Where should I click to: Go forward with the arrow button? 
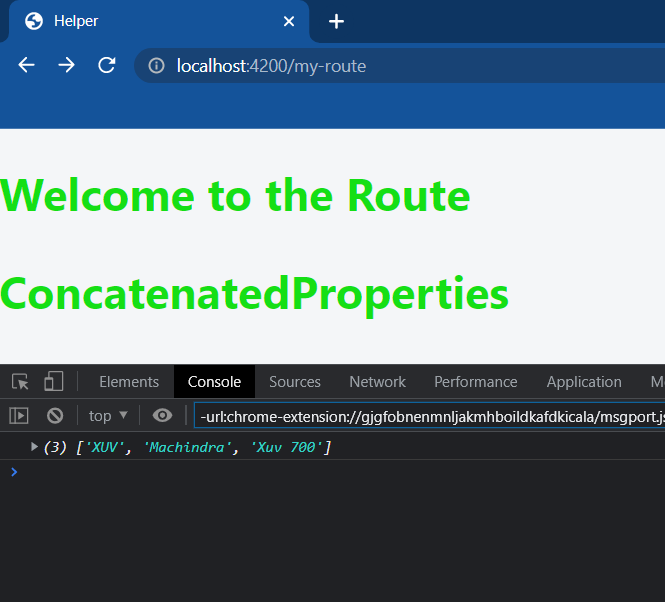coord(67,65)
